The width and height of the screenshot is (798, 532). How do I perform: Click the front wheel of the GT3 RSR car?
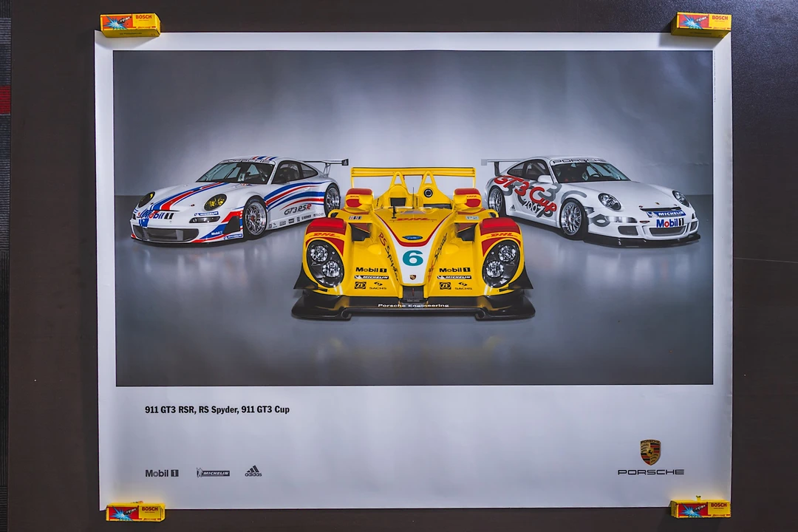[x=254, y=218]
